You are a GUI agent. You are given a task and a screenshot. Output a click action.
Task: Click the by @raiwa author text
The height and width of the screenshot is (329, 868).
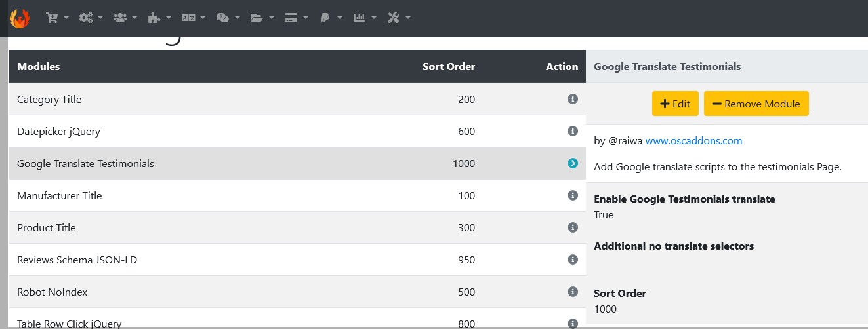pyautogui.click(x=618, y=141)
